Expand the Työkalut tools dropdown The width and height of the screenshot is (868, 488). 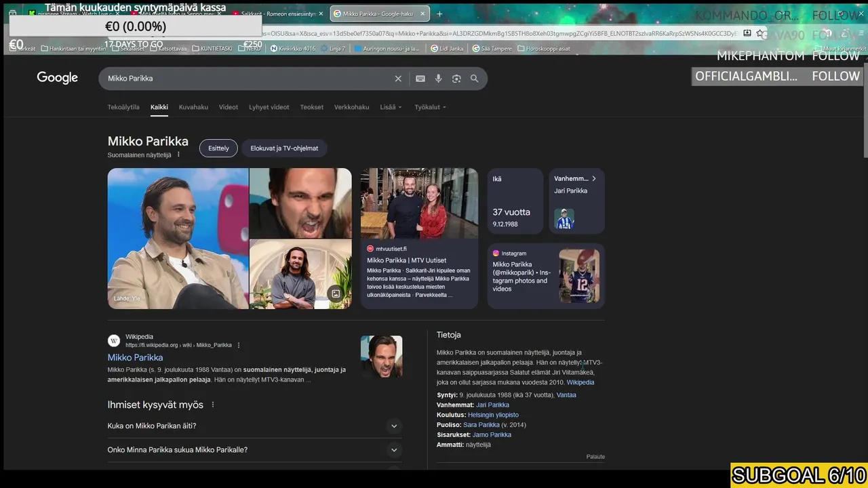(430, 107)
